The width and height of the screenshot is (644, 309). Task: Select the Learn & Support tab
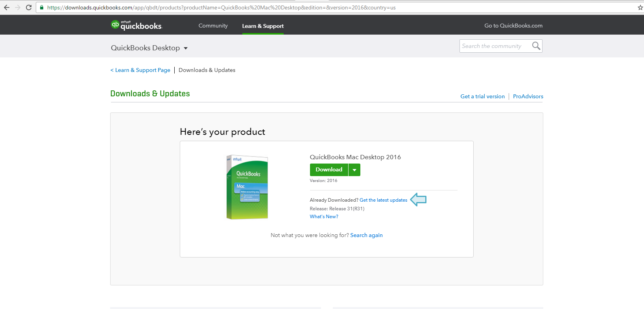pyautogui.click(x=263, y=26)
